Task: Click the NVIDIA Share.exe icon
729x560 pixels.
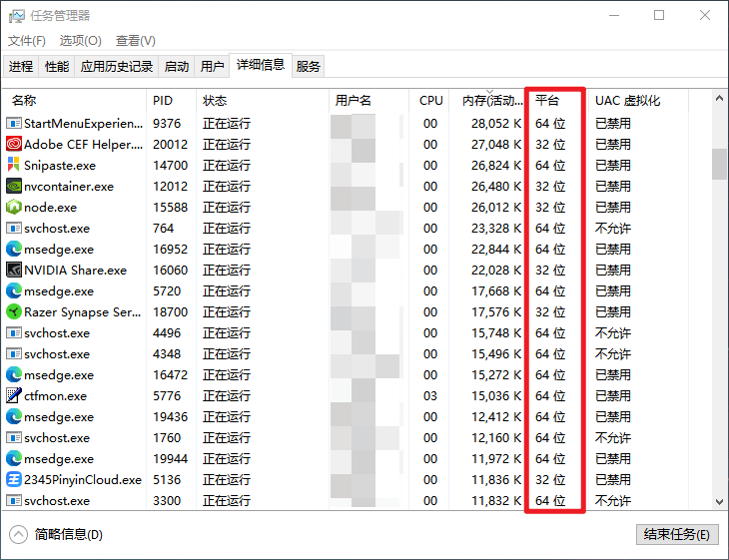Action: pyautogui.click(x=14, y=271)
